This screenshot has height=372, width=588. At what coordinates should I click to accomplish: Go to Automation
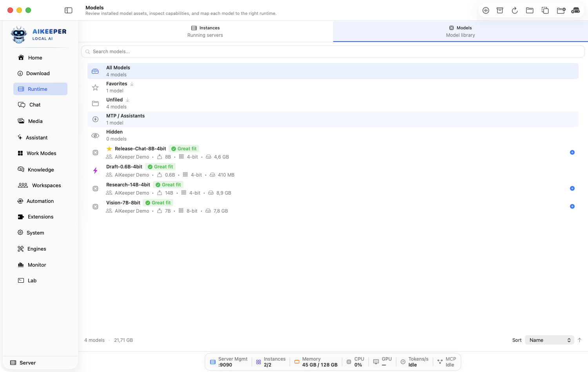40,201
